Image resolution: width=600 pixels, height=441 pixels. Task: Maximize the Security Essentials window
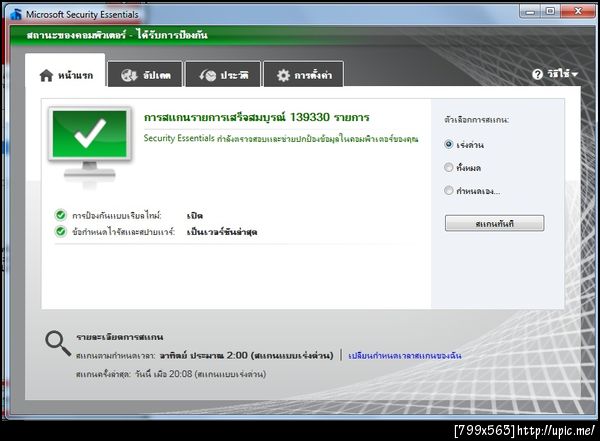[x=550, y=11]
